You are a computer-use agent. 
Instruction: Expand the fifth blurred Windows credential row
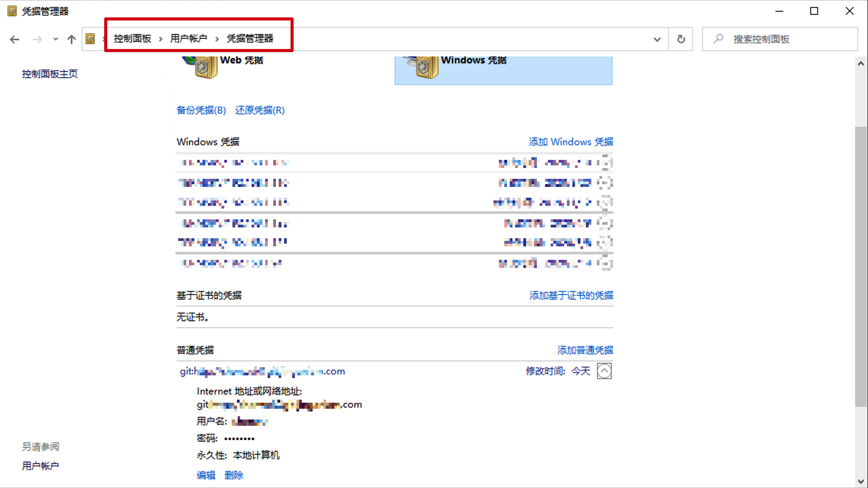[604, 242]
